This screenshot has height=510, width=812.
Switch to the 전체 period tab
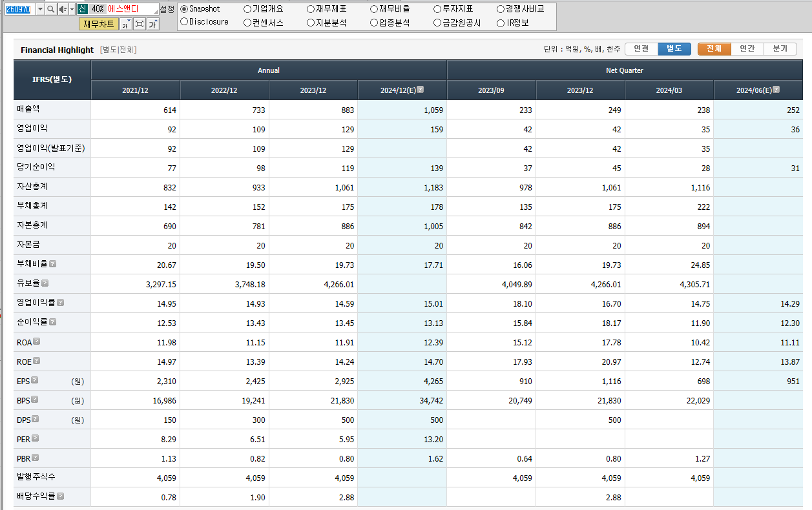(x=714, y=49)
